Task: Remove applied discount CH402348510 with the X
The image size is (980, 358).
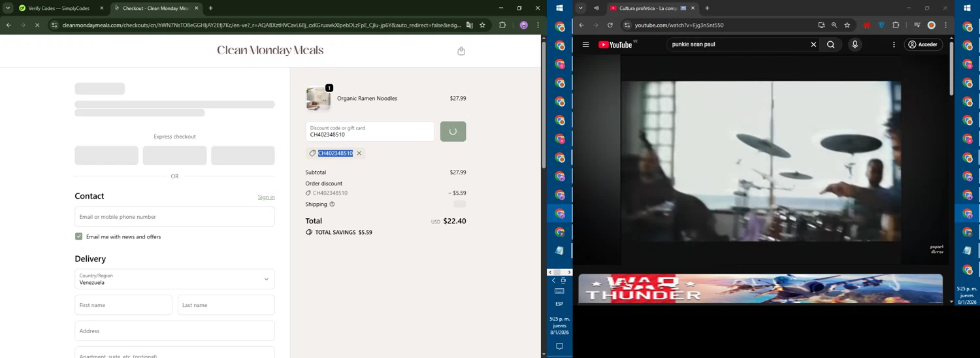Action: click(x=359, y=154)
